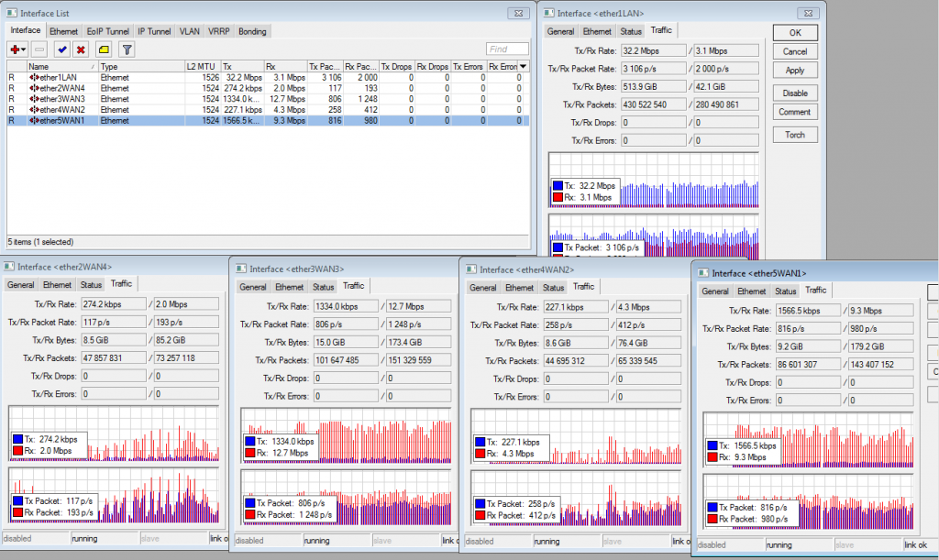Click the 'link ok' status in ether5WAN1 window
The height and width of the screenshot is (560, 939).
(916, 545)
